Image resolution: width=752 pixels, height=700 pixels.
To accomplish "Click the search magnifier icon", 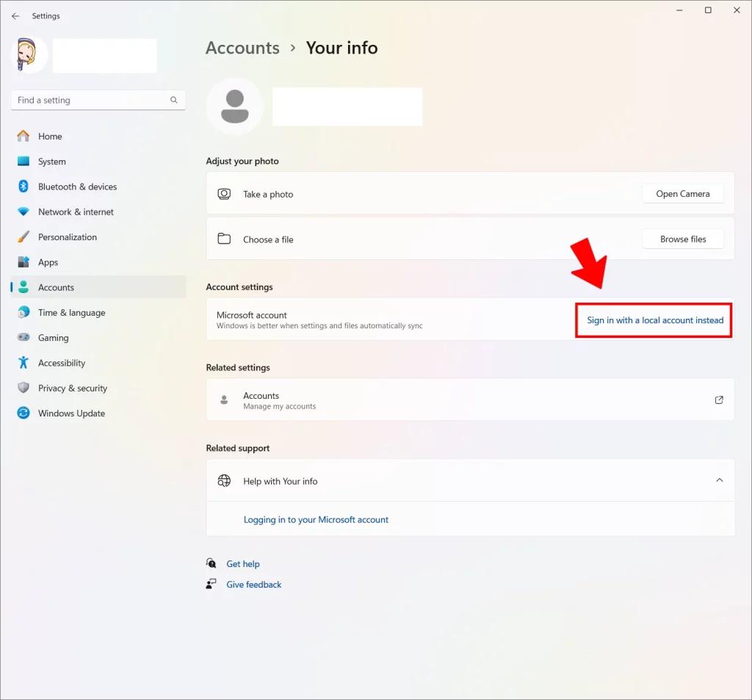I will 173,100.
